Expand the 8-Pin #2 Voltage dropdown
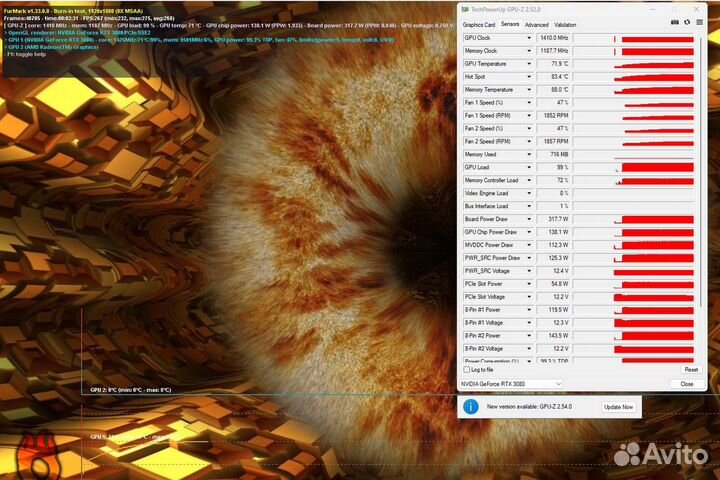720x480 pixels. tap(529, 349)
